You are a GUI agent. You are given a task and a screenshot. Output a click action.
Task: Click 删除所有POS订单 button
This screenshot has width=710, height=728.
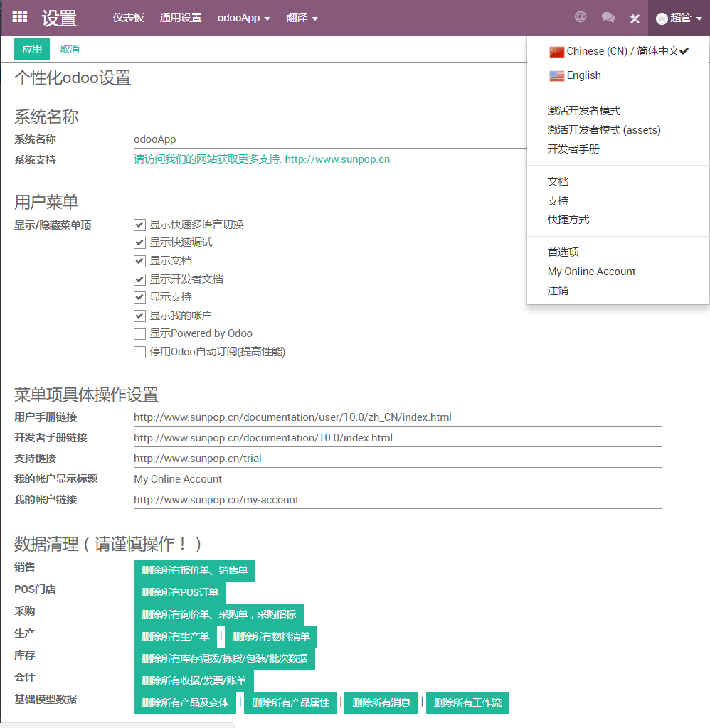coord(179,593)
